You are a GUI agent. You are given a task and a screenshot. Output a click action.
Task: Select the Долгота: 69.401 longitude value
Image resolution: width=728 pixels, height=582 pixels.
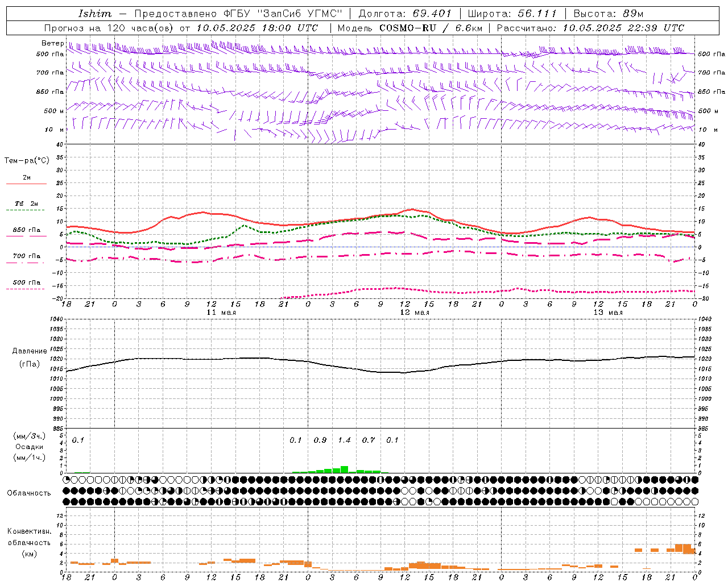tap(404, 13)
